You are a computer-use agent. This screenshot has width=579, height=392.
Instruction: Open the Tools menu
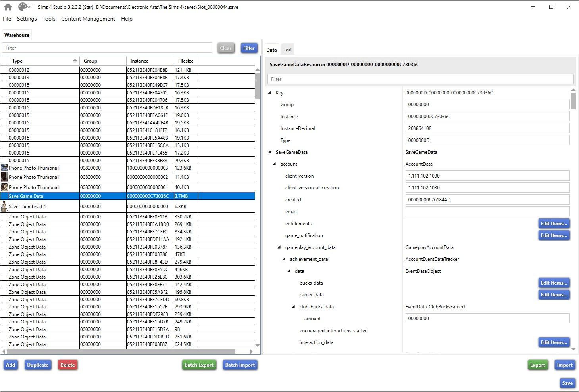pyautogui.click(x=49, y=19)
